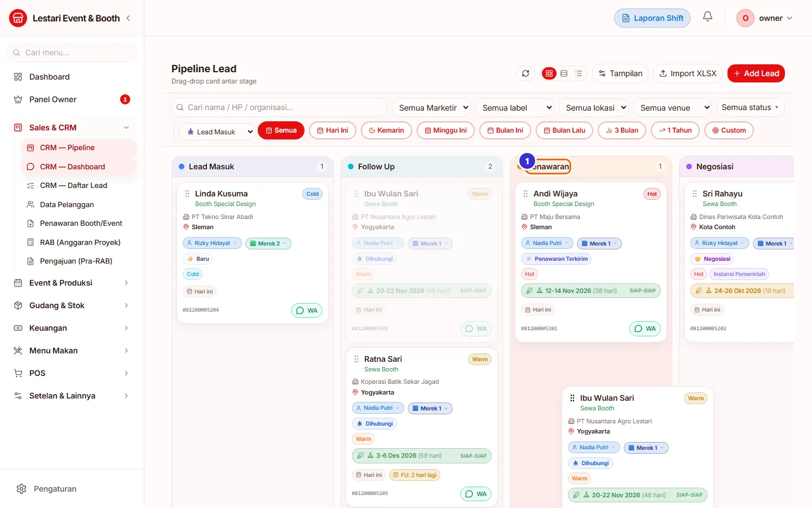Click WA button on Andi Wijaya card
This screenshot has width=812, height=508.
[645, 329]
